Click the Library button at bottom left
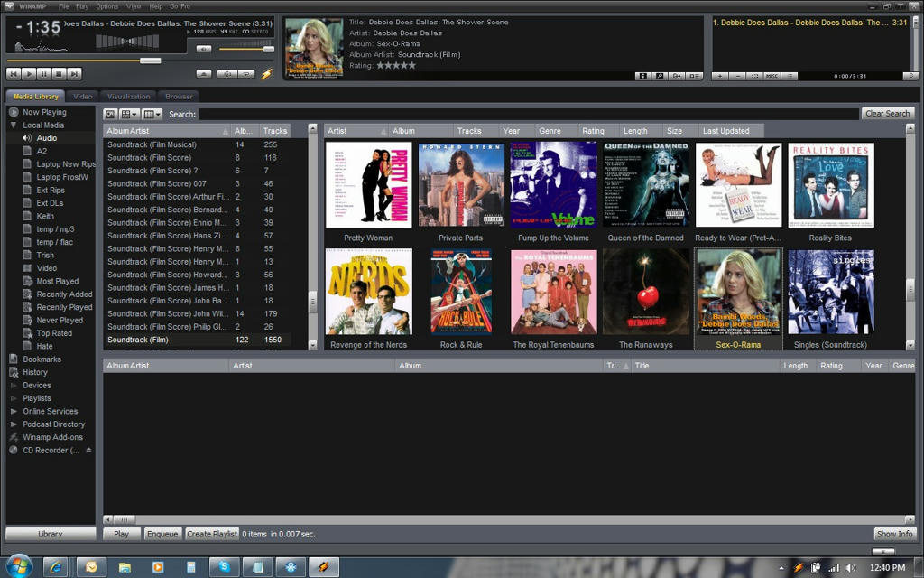Image resolution: width=924 pixels, height=578 pixels. click(51, 534)
